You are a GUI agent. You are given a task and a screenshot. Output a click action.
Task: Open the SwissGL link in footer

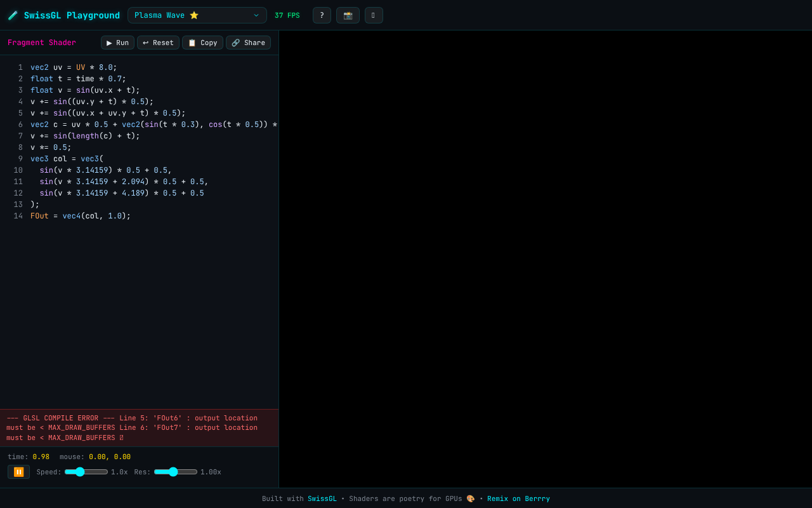pos(322,498)
